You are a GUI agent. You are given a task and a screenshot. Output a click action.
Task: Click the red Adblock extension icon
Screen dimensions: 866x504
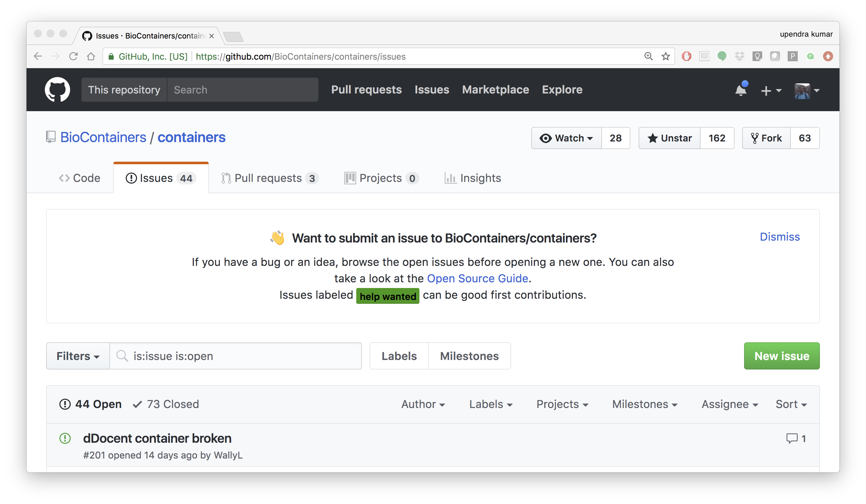687,56
